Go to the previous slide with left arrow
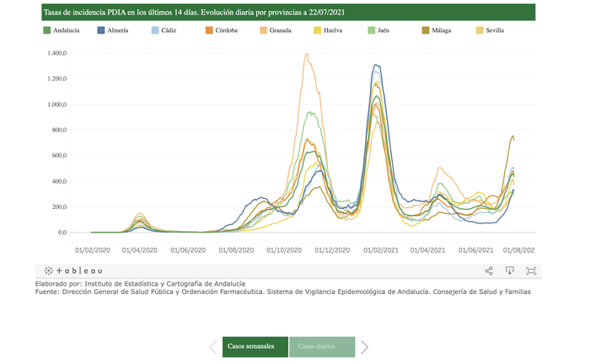596x364 pixels. coord(214,346)
